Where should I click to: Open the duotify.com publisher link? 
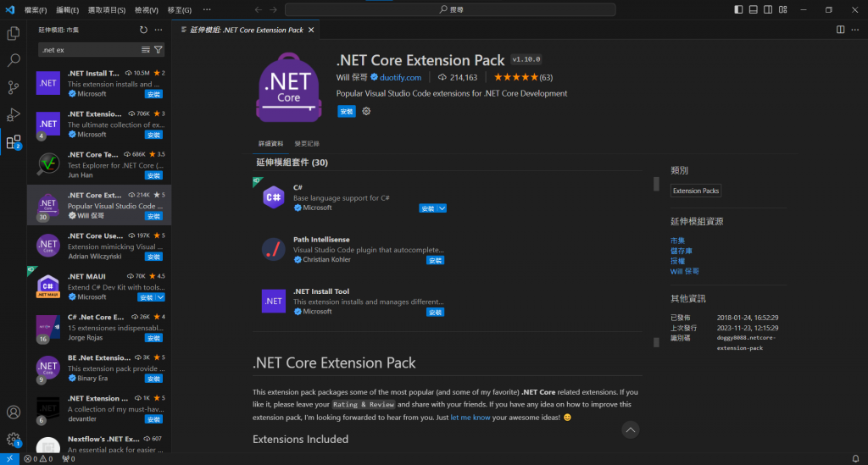coord(401,77)
